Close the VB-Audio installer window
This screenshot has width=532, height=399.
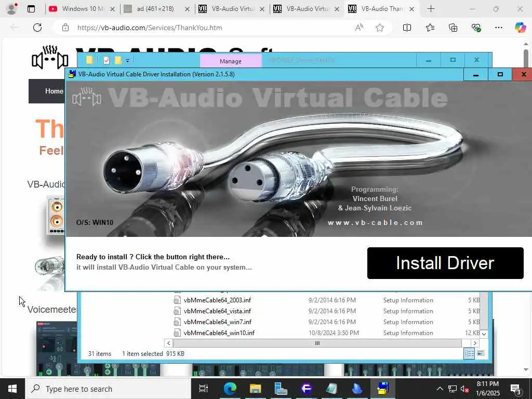524,75
